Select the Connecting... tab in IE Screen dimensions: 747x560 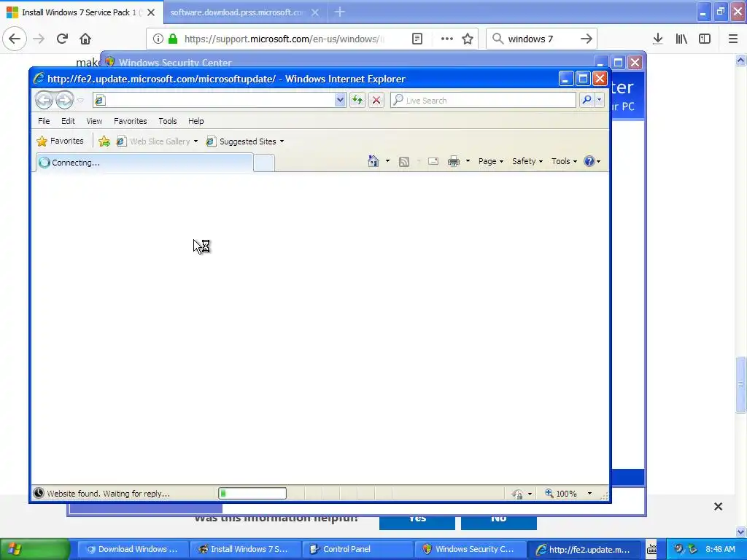(x=144, y=163)
